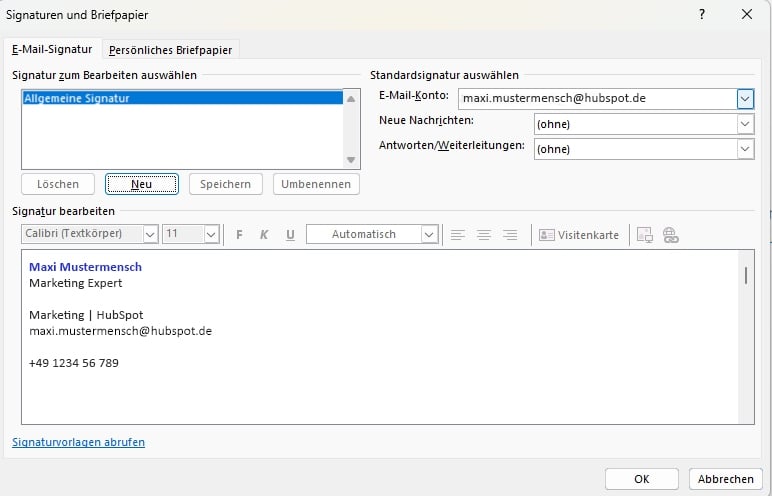Open Signaturvorlagen abrufen link

(78, 442)
